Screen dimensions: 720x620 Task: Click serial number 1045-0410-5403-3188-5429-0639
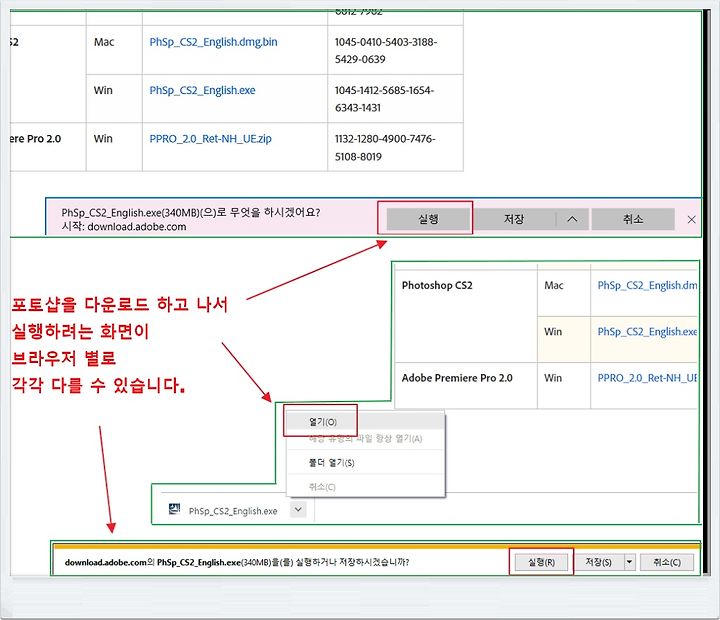(x=386, y=51)
